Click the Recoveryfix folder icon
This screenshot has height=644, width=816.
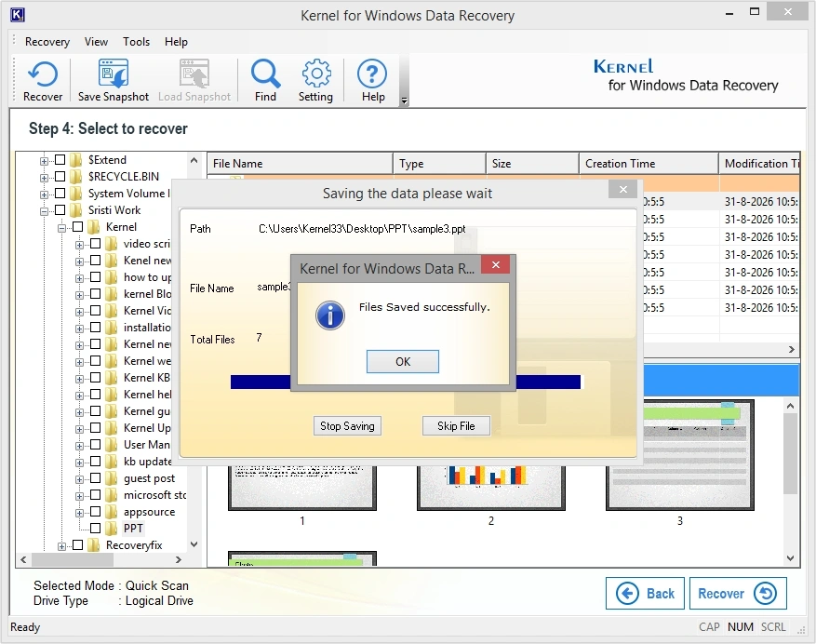tap(94, 545)
